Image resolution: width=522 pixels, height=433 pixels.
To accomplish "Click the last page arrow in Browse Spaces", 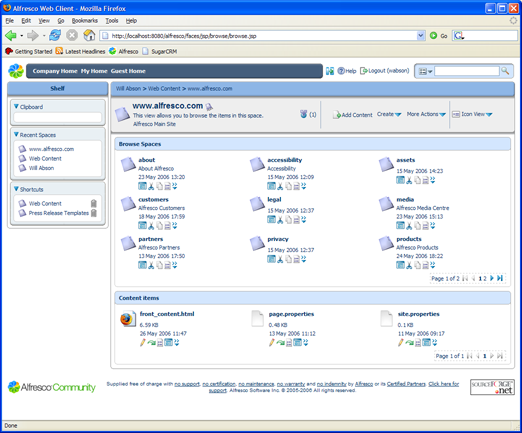I will point(500,278).
